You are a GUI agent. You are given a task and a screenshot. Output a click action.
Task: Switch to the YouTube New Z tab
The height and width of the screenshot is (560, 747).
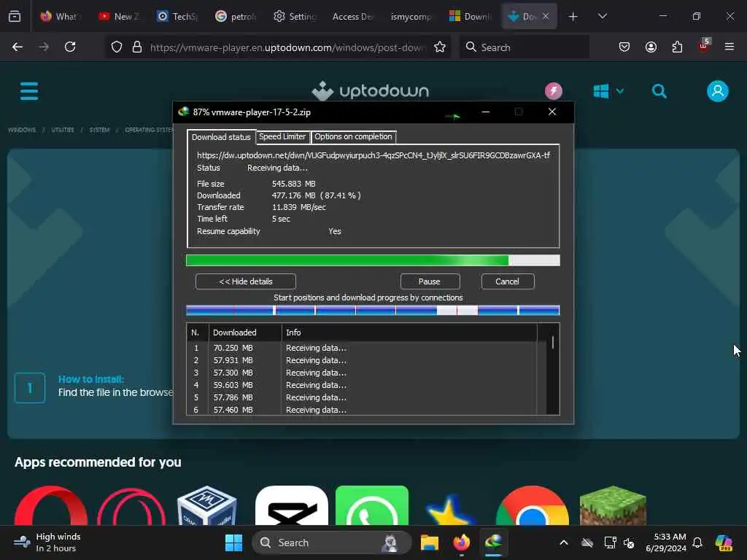pos(119,17)
